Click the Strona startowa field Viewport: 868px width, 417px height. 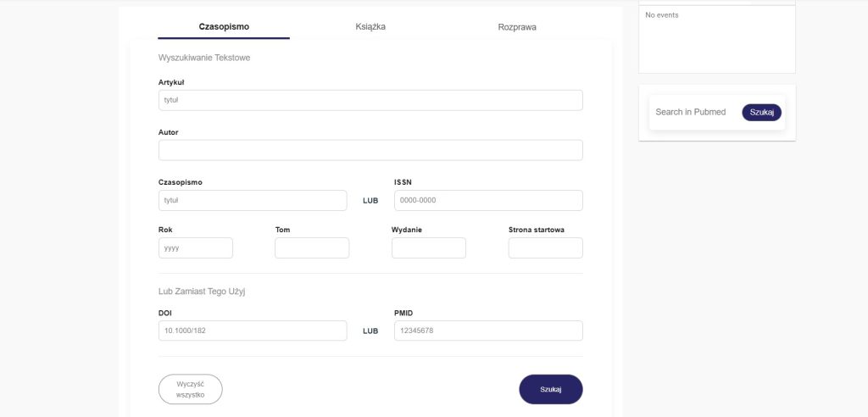click(x=546, y=248)
